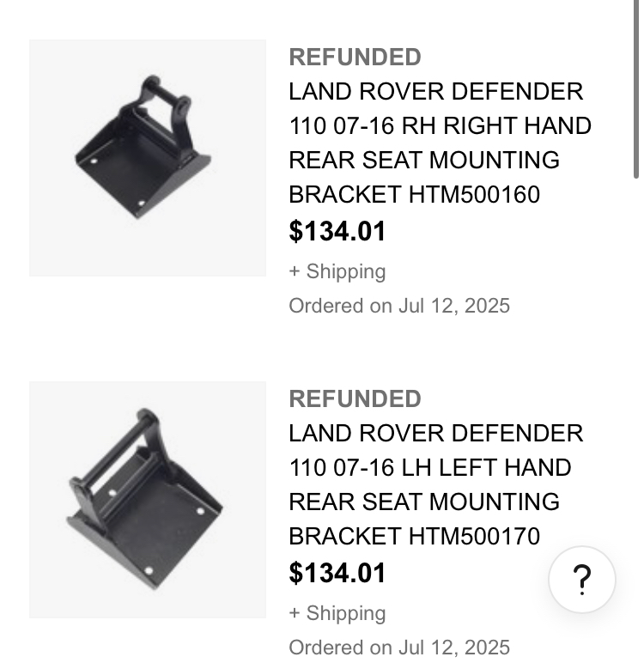644x669 pixels.
Task: Click the order date of the RH bracket
Action: (399, 306)
